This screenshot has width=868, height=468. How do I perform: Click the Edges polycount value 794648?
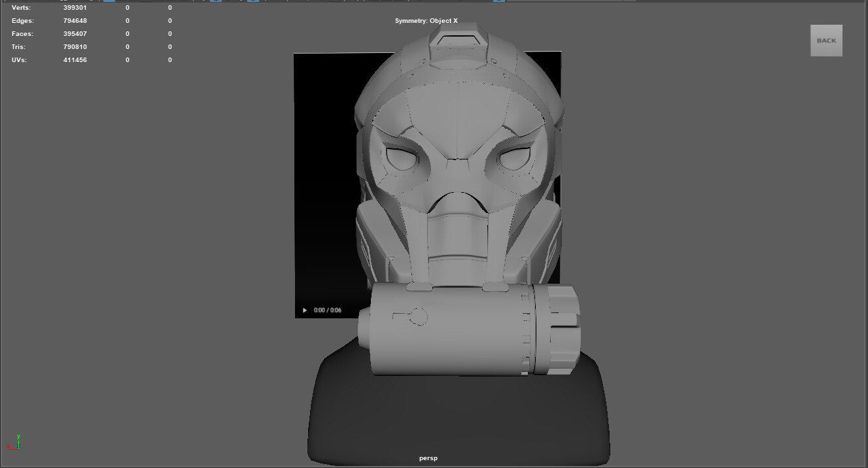[x=74, y=20]
